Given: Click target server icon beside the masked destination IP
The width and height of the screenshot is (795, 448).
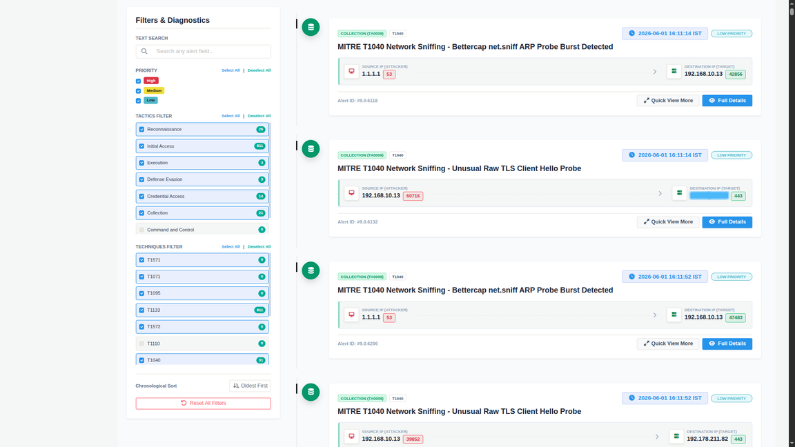Looking at the screenshot, I should point(679,193).
